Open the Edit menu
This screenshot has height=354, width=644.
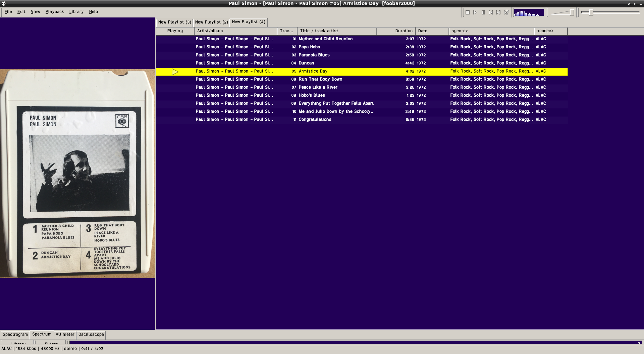click(21, 12)
